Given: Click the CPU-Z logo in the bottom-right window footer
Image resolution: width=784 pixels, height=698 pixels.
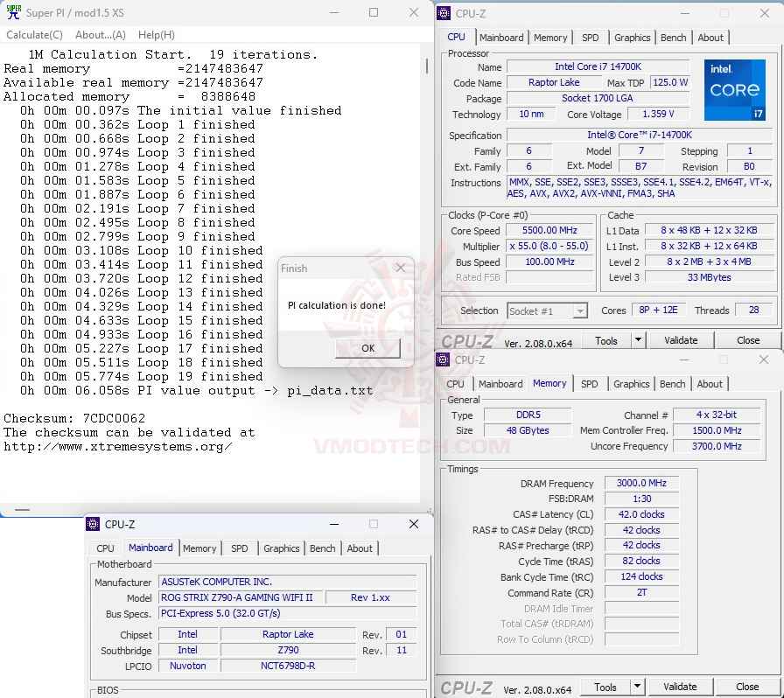Looking at the screenshot, I should click(x=466, y=688).
